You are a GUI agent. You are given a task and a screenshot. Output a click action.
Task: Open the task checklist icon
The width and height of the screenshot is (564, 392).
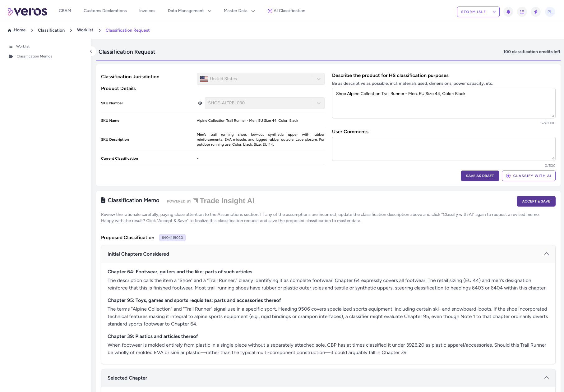[x=522, y=12]
